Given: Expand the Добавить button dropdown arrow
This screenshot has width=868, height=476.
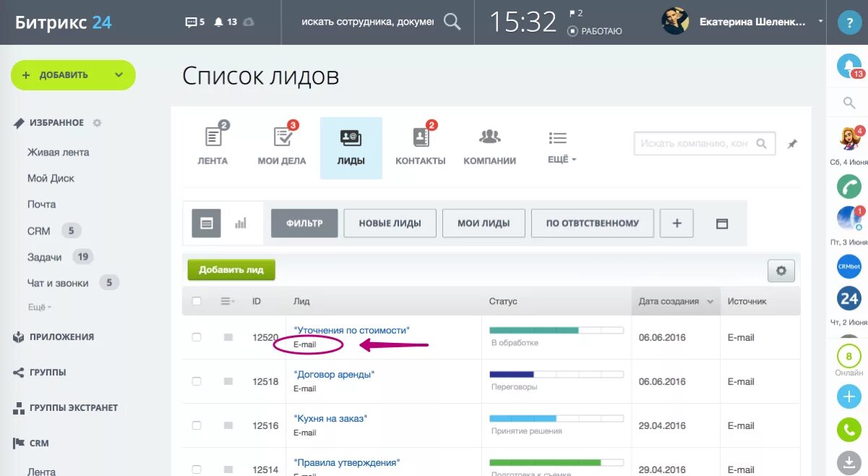Looking at the screenshot, I should pyautogui.click(x=119, y=75).
